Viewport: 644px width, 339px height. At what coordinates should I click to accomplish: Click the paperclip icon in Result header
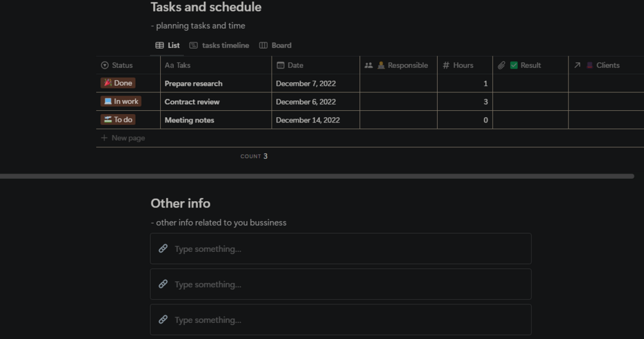(501, 65)
